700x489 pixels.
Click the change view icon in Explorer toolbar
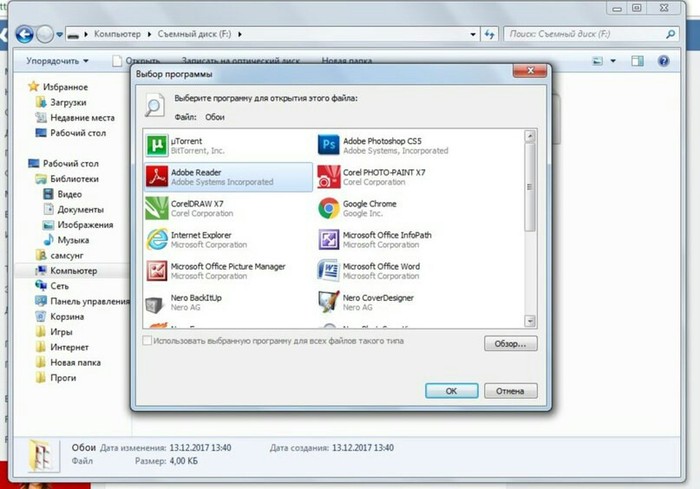pyautogui.click(x=597, y=61)
